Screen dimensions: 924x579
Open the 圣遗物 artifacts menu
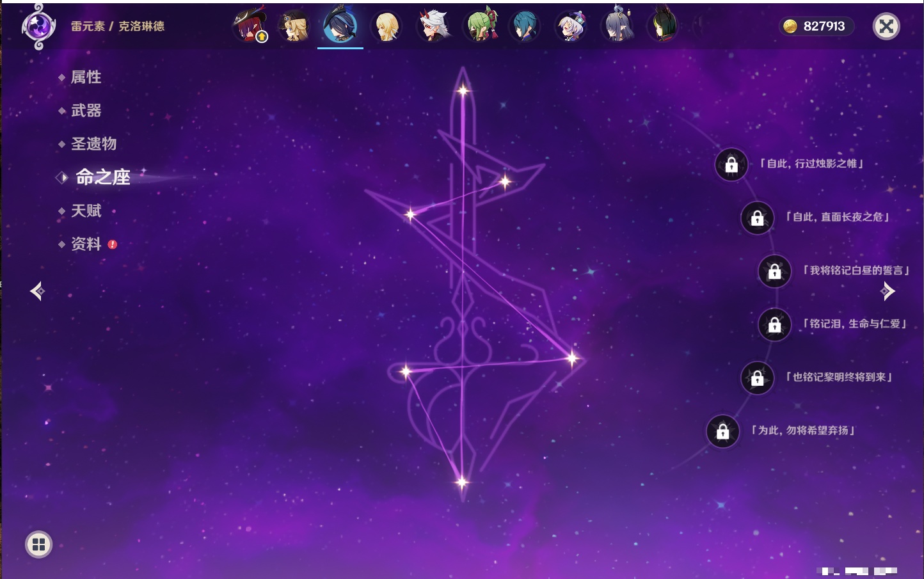93,144
